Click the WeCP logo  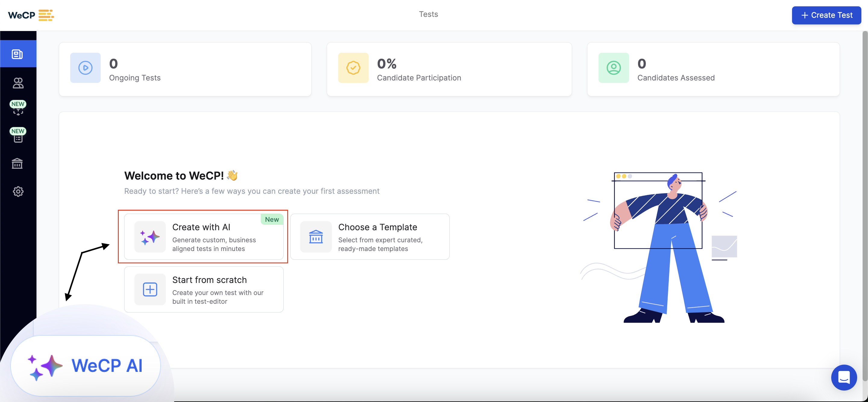[x=31, y=15]
